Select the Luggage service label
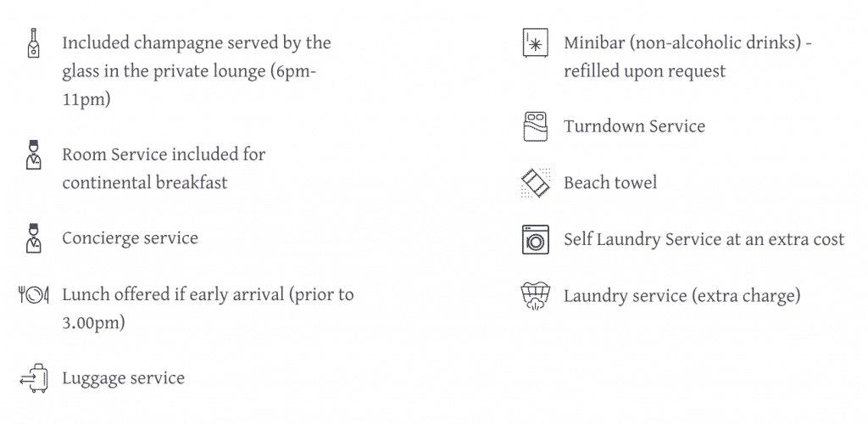Image resolution: width=868 pixels, height=424 pixels. [124, 378]
